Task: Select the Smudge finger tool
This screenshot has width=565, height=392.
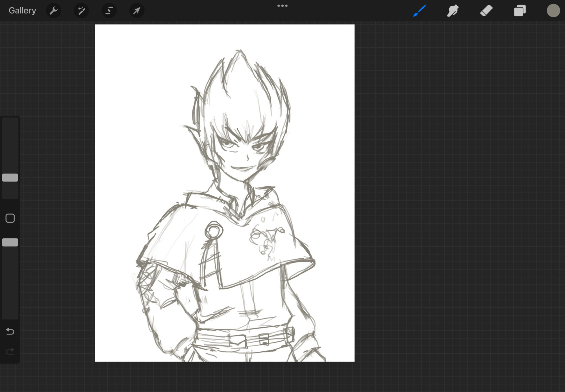Action: pos(453,11)
